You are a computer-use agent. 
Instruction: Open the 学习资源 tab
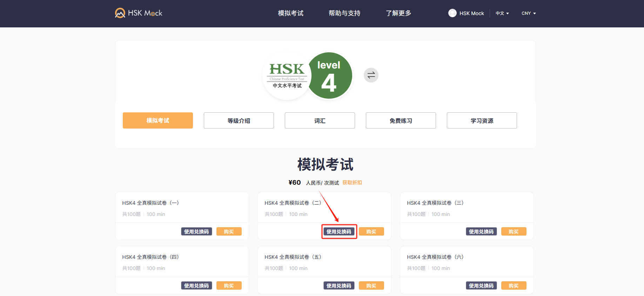[482, 120]
